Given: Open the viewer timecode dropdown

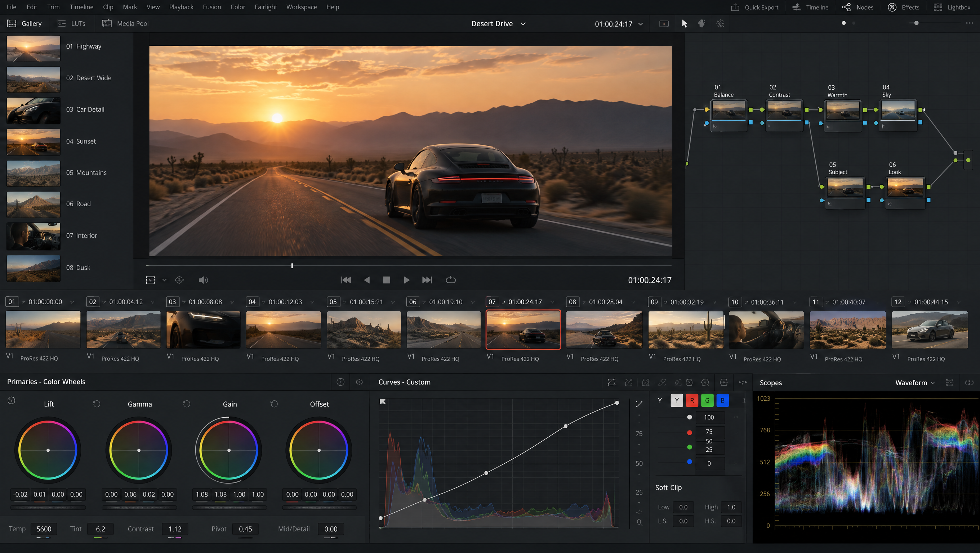Looking at the screenshot, I should 641,24.
